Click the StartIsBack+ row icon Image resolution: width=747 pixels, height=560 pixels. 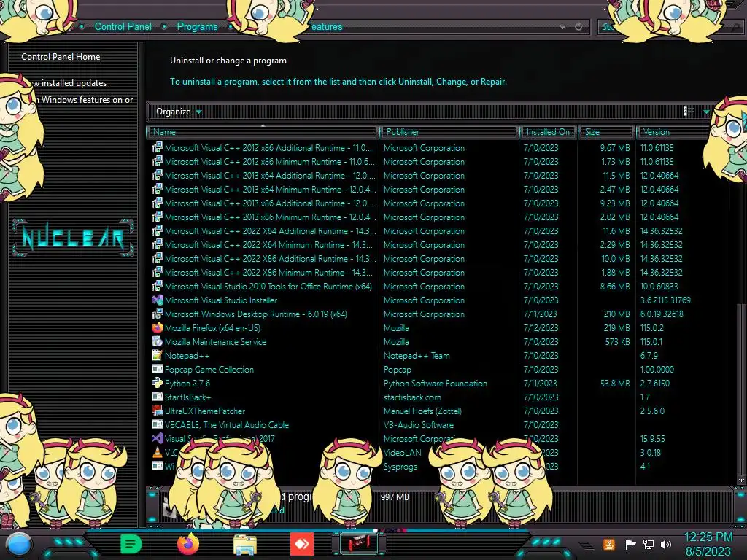click(x=158, y=397)
